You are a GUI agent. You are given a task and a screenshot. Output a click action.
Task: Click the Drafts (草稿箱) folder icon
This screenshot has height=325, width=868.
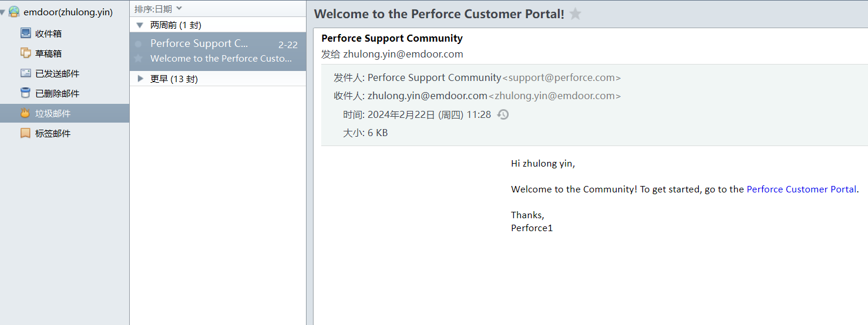point(25,53)
